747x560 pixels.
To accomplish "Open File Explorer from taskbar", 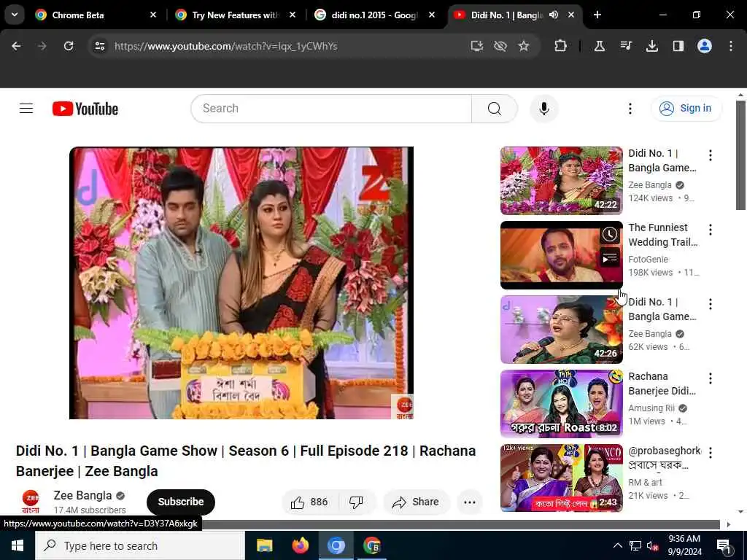I will tap(264, 545).
